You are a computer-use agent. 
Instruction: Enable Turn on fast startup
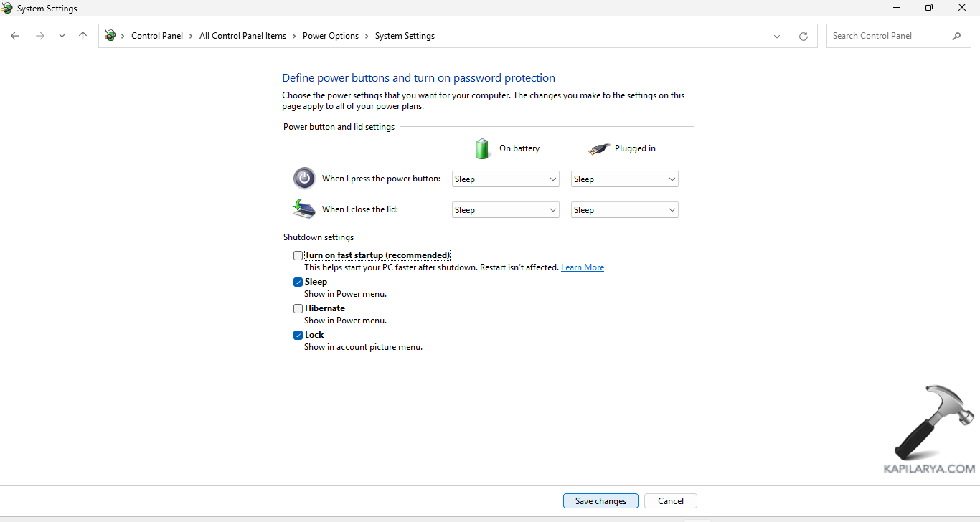coord(298,255)
